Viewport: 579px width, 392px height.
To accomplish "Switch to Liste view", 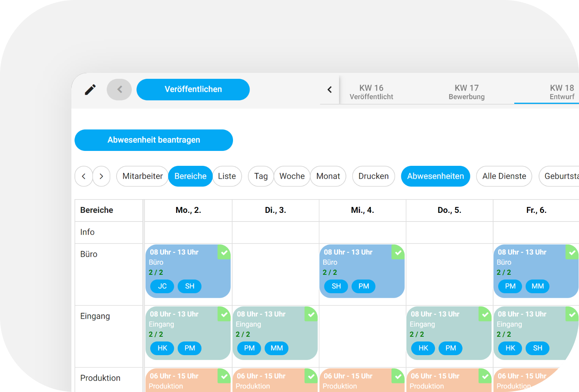I will tap(227, 176).
